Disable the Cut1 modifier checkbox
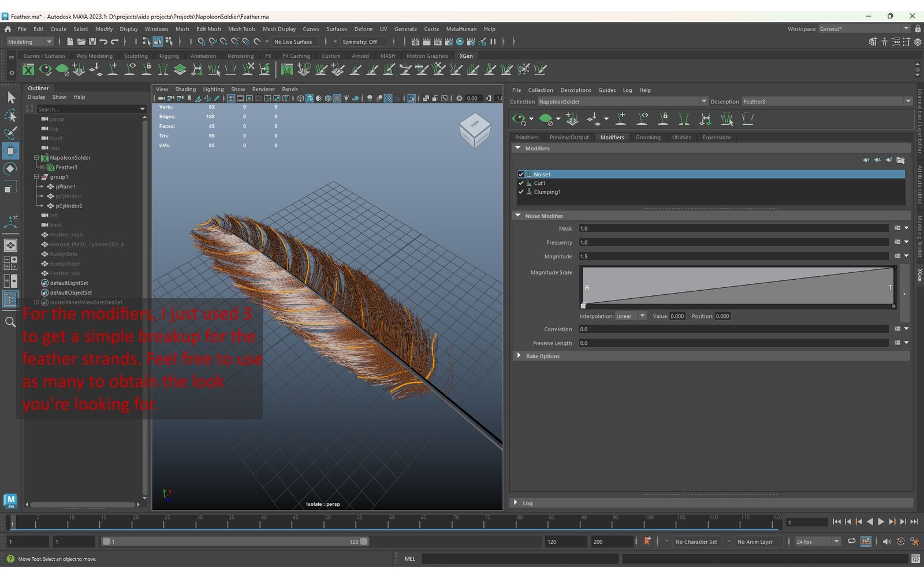Screen dimensions: 924x578 (521, 183)
